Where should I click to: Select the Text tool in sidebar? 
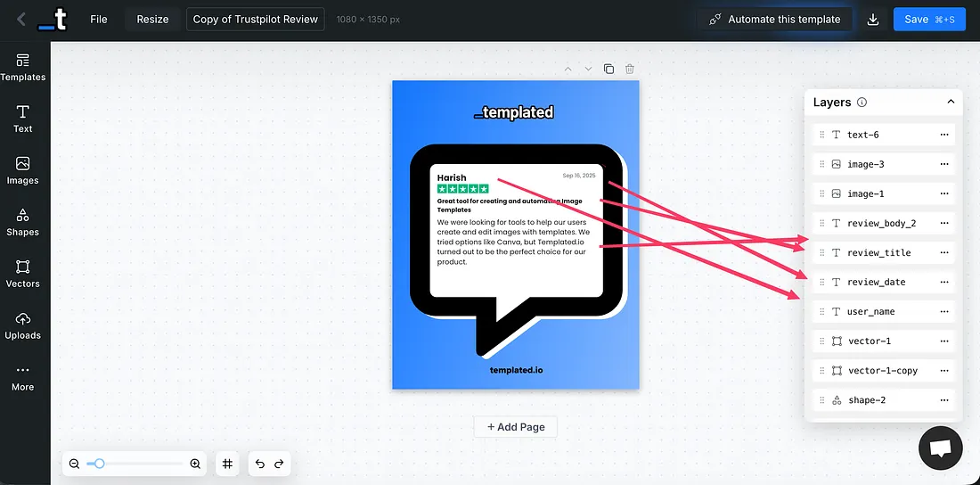22,119
